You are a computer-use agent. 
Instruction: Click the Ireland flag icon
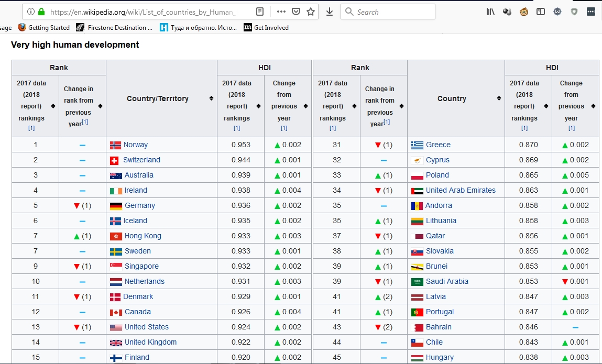pyautogui.click(x=116, y=191)
